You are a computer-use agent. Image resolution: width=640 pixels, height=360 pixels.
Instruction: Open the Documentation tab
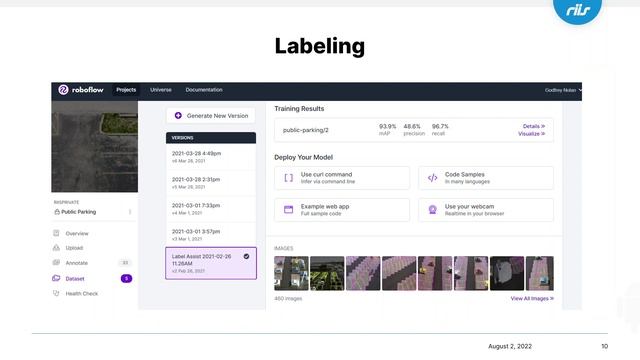pyautogui.click(x=204, y=90)
